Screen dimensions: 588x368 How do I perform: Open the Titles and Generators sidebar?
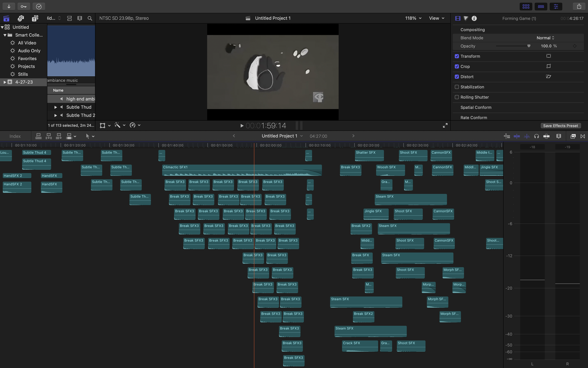pyautogui.click(x=35, y=18)
